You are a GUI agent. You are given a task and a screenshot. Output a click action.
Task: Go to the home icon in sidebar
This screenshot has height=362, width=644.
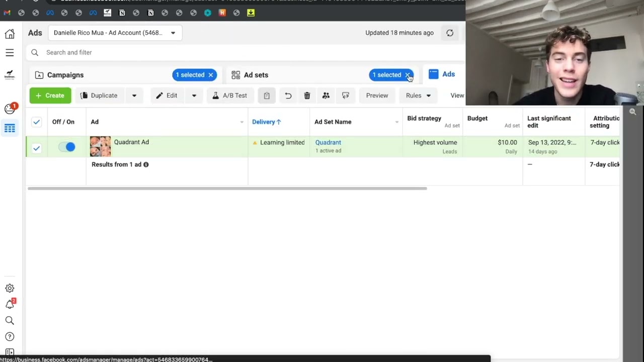[x=10, y=34]
